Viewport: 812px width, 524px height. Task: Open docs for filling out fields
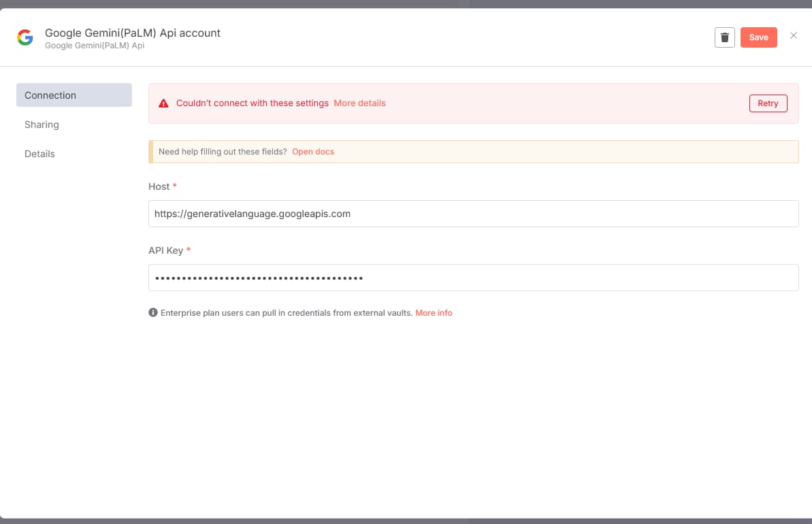click(x=313, y=152)
